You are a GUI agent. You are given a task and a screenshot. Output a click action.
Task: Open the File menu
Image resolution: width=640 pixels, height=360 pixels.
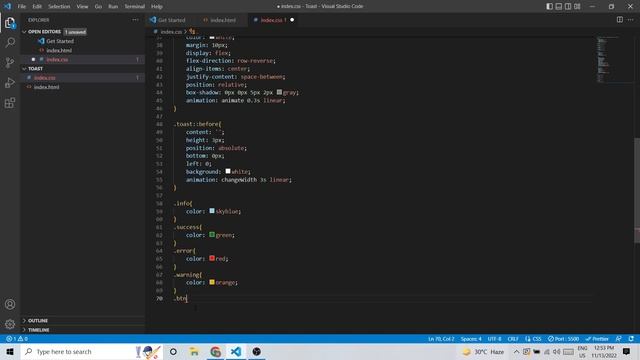click(x=22, y=7)
